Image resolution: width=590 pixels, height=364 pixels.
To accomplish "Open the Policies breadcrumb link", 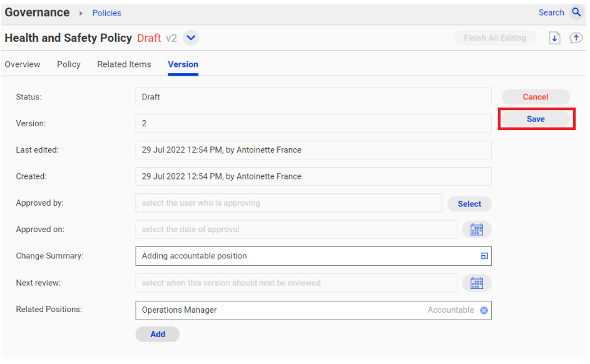I will [107, 13].
